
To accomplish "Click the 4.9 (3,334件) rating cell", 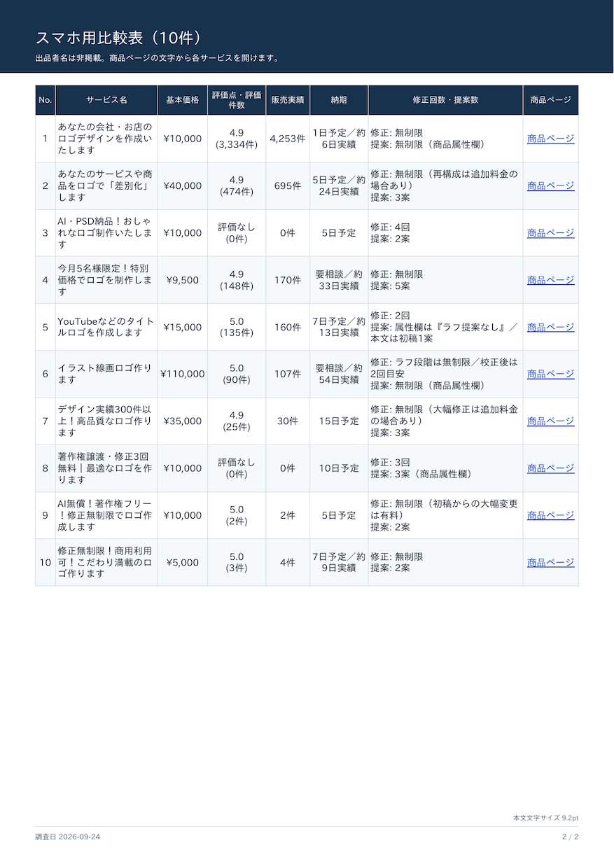I will tap(237, 139).
